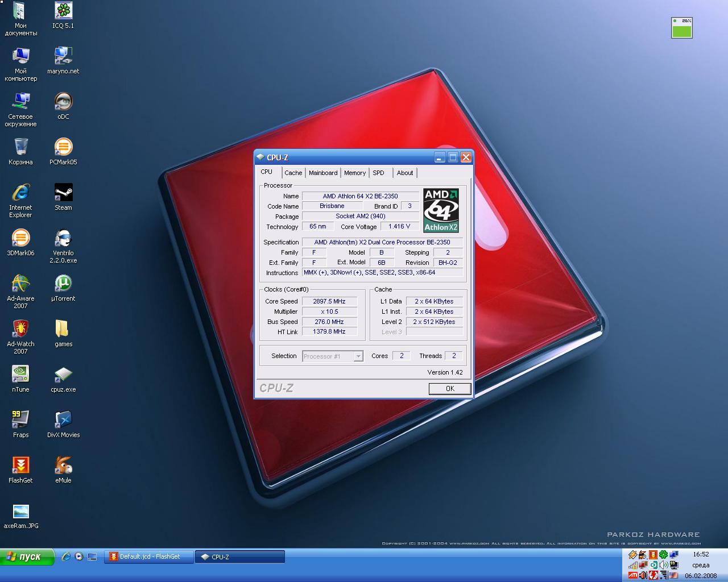This screenshot has width=728, height=582.
Task: Click the Bus Speed value 276.0 MHz
Action: tap(329, 322)
